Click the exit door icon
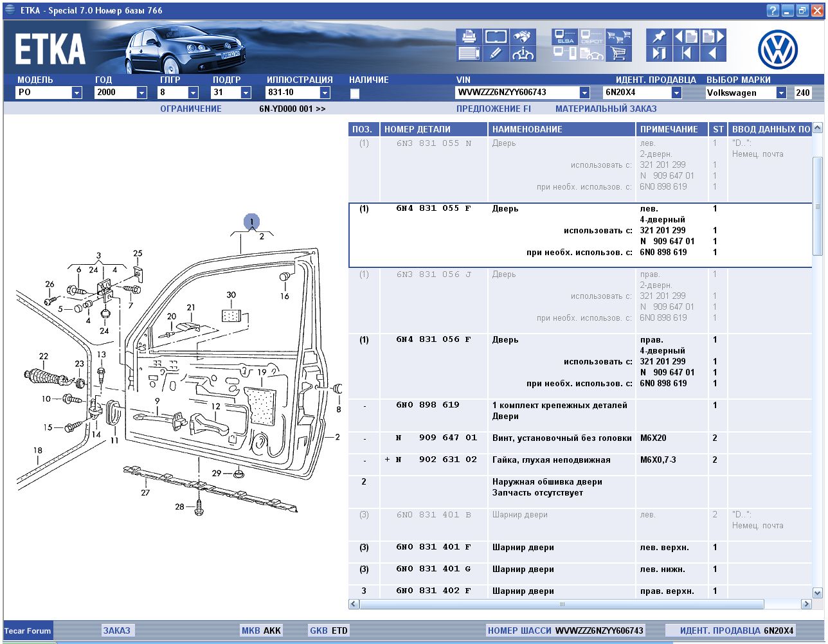 coord(659,53)
